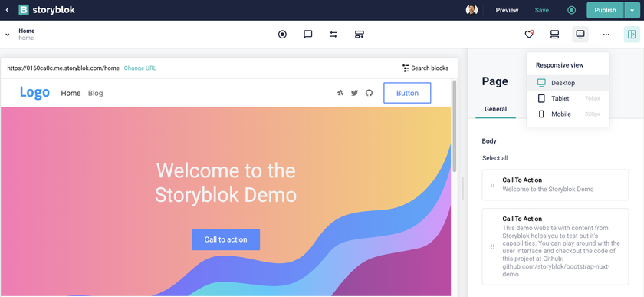Open the user avatar profile
644x297 pixels.
(472, 10)
